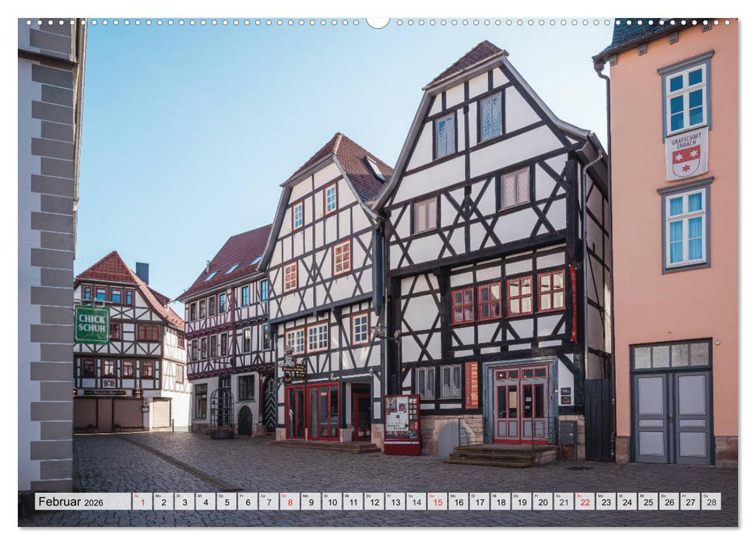Click the red-framed glass shop door
Viewport: 756px width, 545px height.
323,412
